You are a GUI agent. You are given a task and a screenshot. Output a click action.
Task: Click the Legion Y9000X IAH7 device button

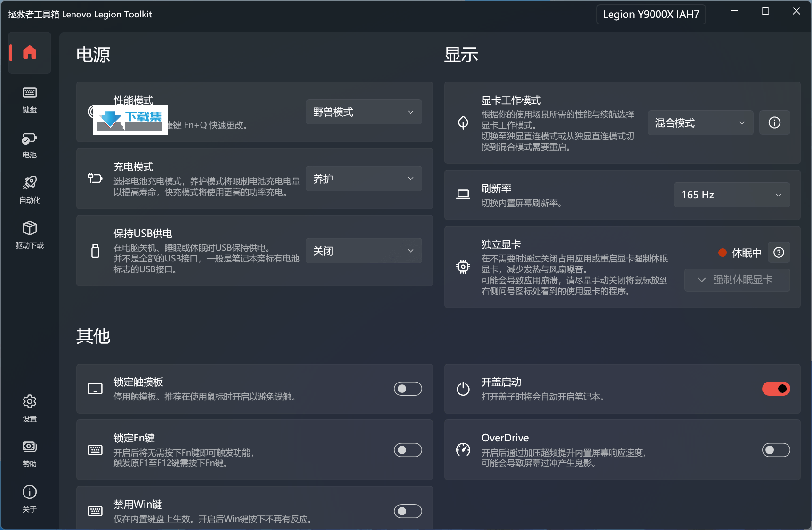click(651, 14)
